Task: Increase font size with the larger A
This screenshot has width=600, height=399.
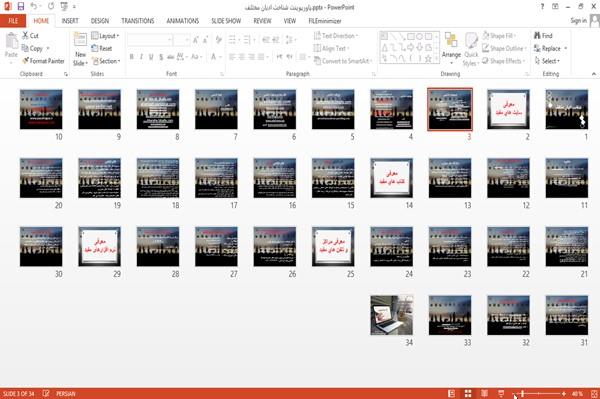Action: [x=196, y=40]
